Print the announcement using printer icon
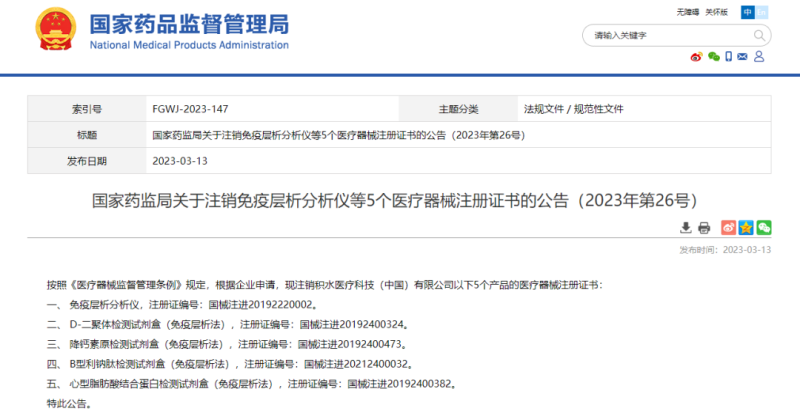This screenshot has width=800, height=420. point(704,228)
